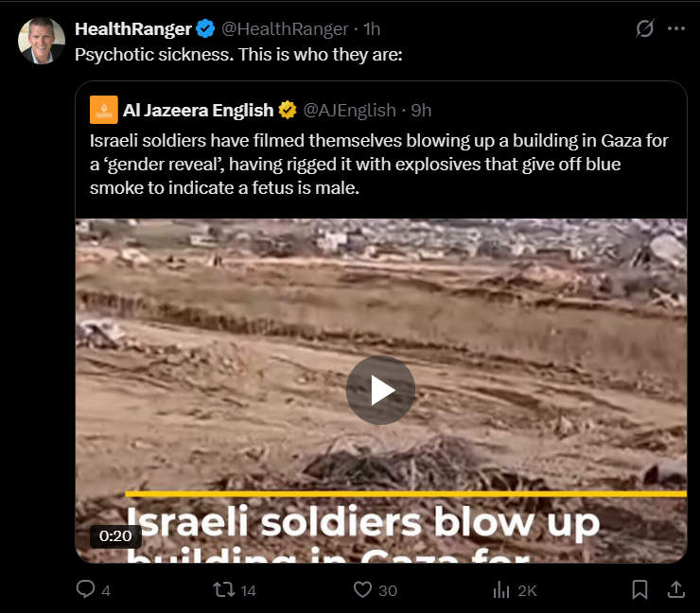Open the HealthRanger display name link

[133, 29]
